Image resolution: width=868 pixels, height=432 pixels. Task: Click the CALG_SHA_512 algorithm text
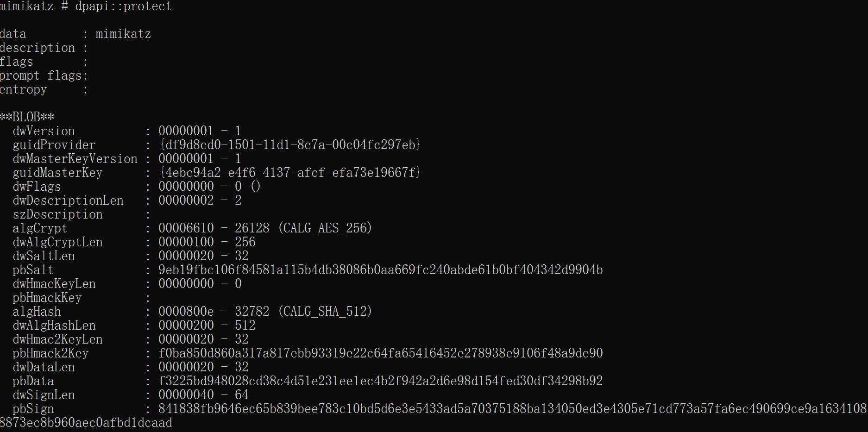pyautogui.click(x=325, y=312)
